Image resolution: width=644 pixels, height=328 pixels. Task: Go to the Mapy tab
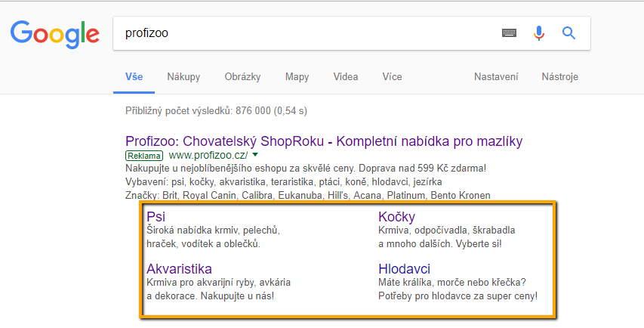coord(297,77)
